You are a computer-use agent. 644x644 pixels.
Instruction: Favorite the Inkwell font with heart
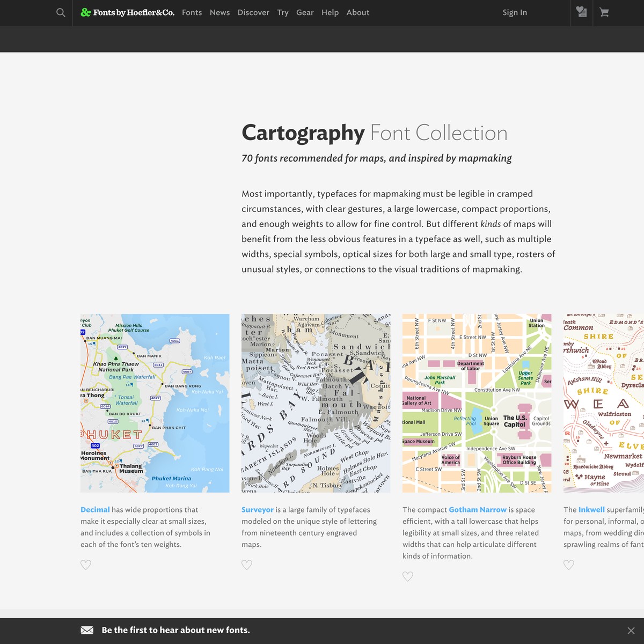[569, 565]
